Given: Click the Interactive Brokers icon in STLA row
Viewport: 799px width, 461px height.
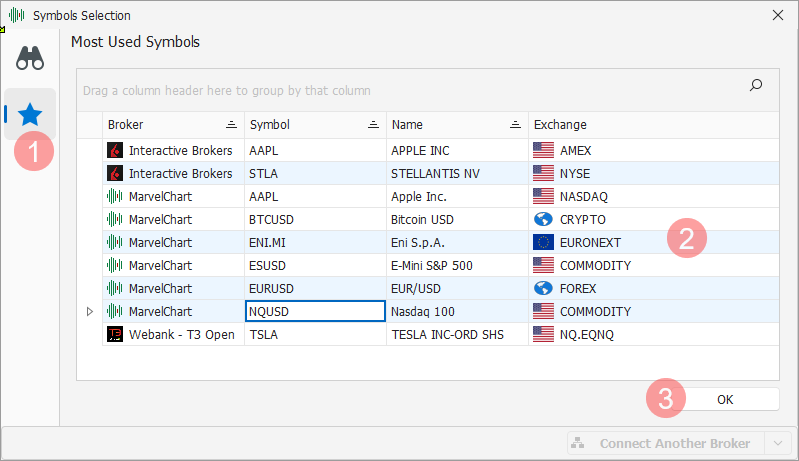Looking at the screenshot, I should click(115, 173).
